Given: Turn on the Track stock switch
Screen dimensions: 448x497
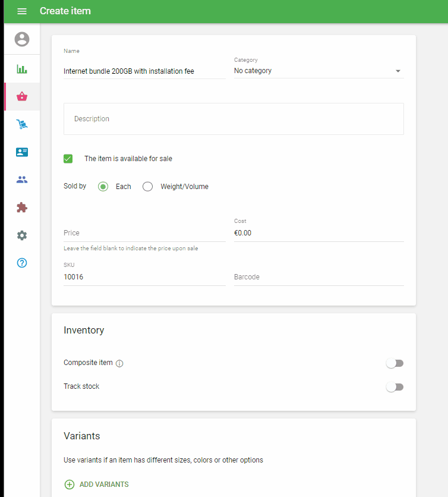Looking at the screenshot, I should coord(395,387).
